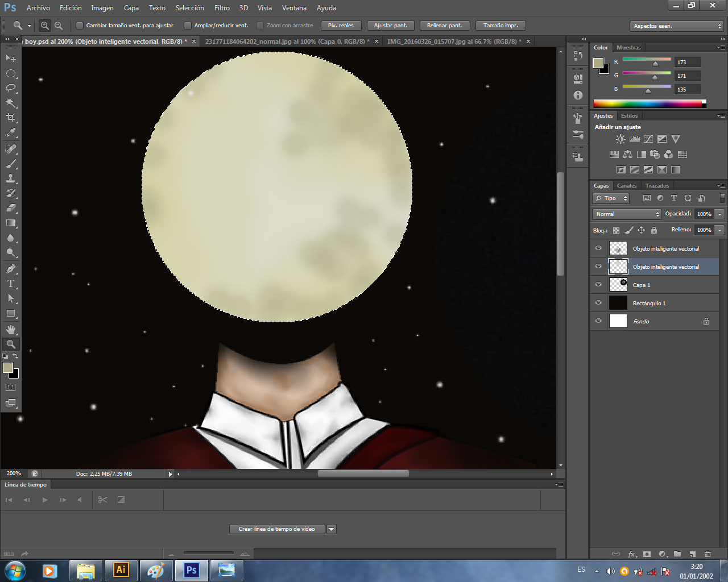Select the Blur tool
The width and height of the screenshot is (728, 582).
(11, 238)
